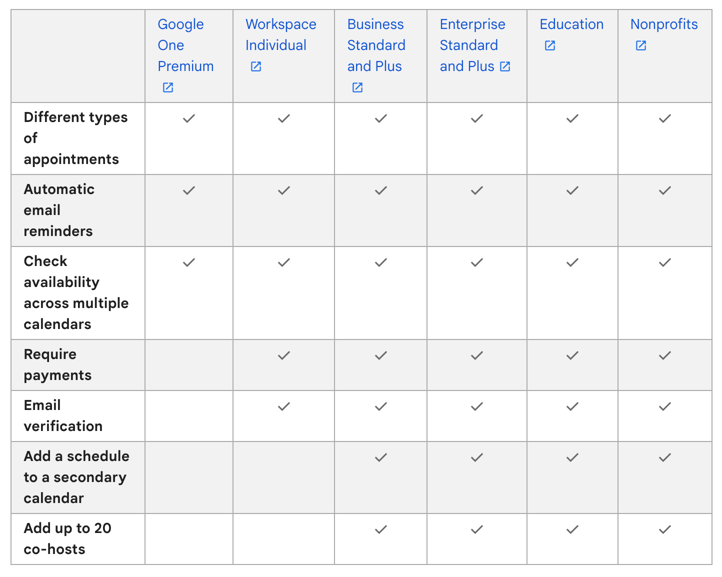This screenshot has width=722, height=577.
Task: Open the Google One Premium link
Action: tap(185, 45)
